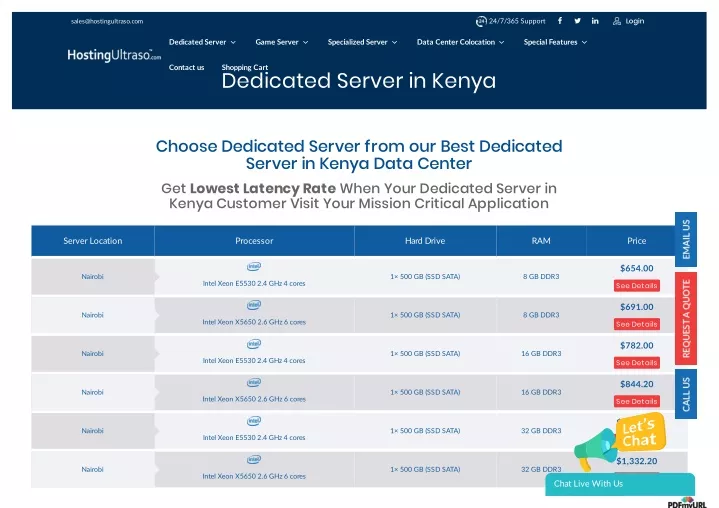See Details for the $782.00 server

(x=637, y=363)
